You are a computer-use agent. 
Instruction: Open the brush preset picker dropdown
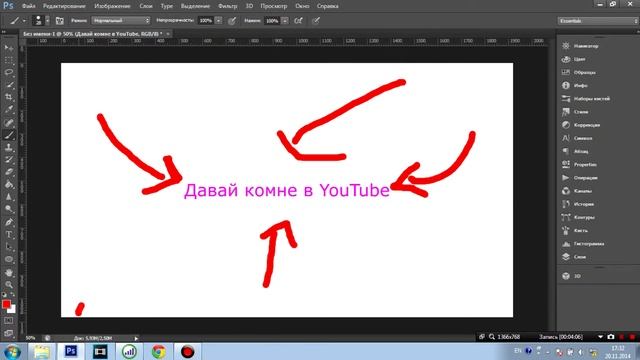tap(47, 20)
